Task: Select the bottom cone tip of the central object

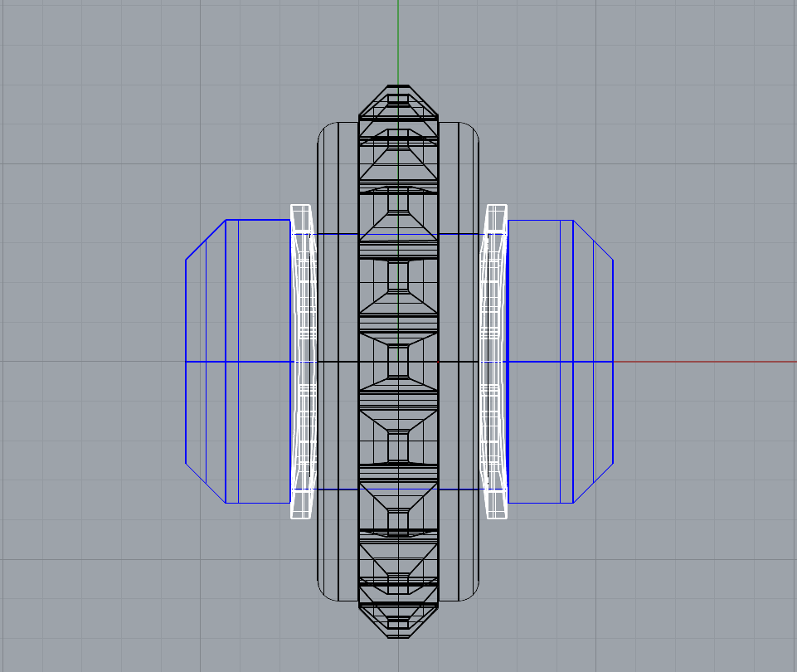Action: click(399, 635)
